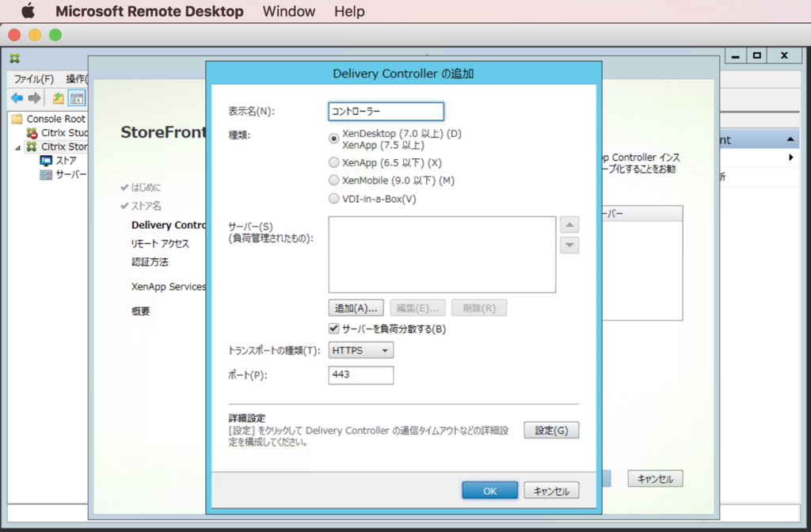Select Console Root in tree

(x=49, y=119)
